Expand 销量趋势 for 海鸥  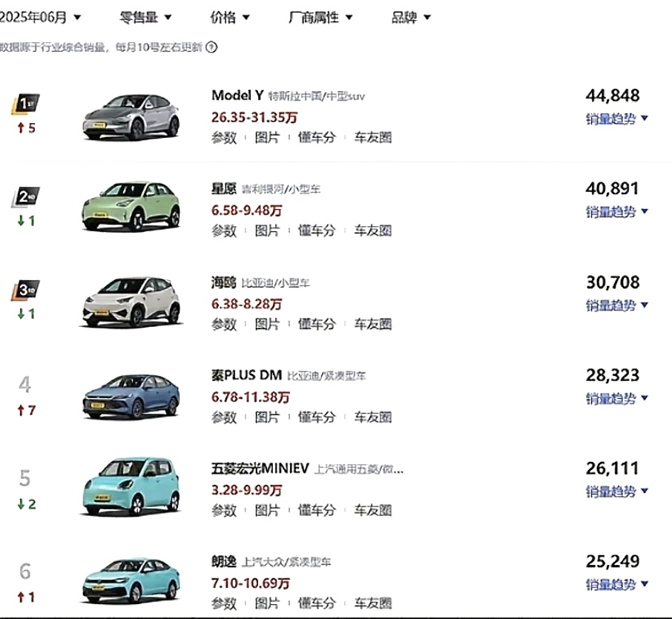pyautogui.click(x=617, y=305)
